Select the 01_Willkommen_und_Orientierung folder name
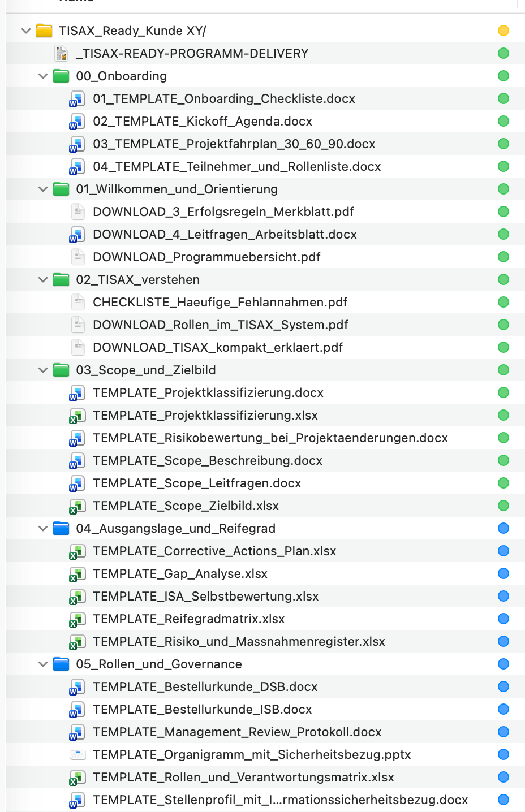Image resolution: width=525 pixels, height=812 pixels. (177, 189)
